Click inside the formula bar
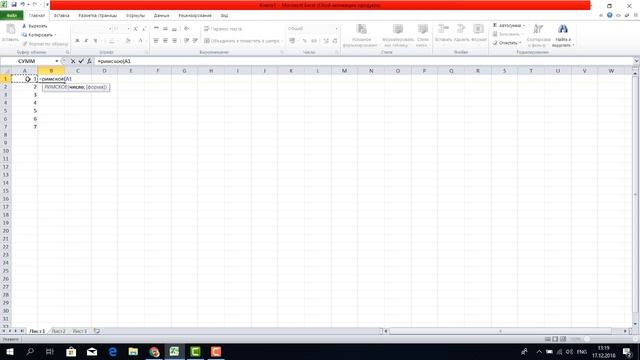The height and width of the screenshot is (360, 640). tap(363, 61)
